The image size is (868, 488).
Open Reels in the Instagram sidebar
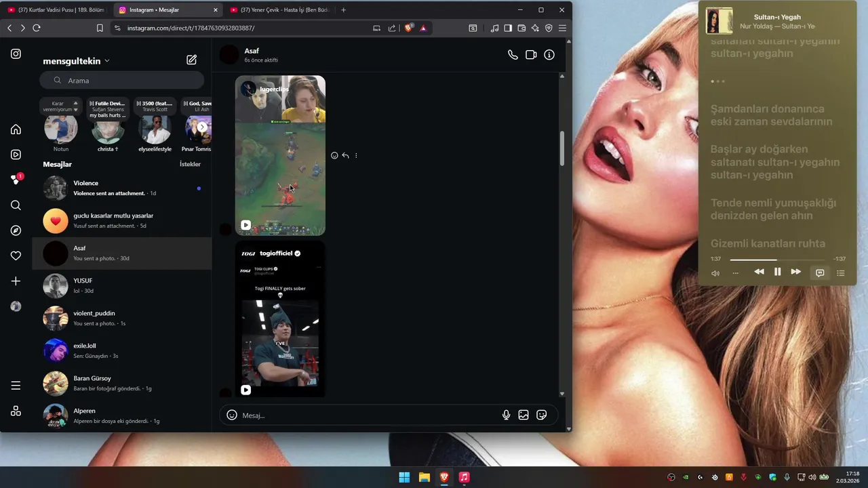point(16,155)
